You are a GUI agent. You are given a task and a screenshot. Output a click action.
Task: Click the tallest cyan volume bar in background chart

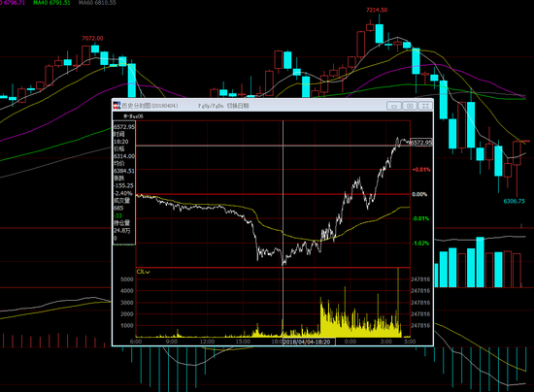point(481,262)
